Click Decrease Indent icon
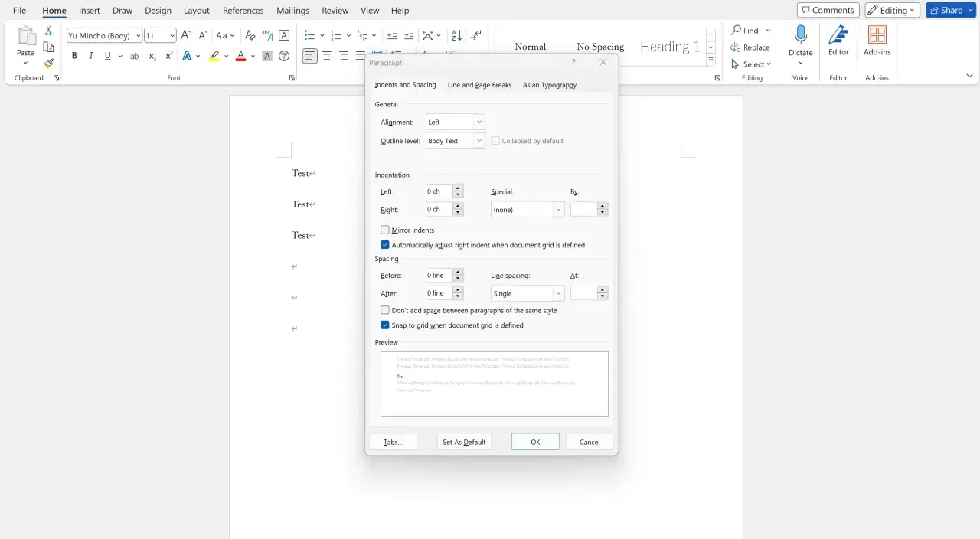Screen dimensions: 980x539 coord(392,35)
